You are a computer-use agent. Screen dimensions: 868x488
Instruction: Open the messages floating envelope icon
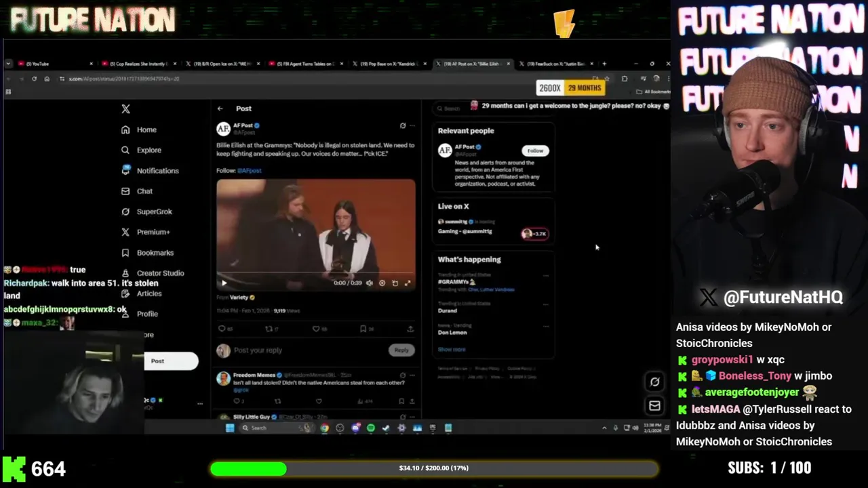pos(654,405)
